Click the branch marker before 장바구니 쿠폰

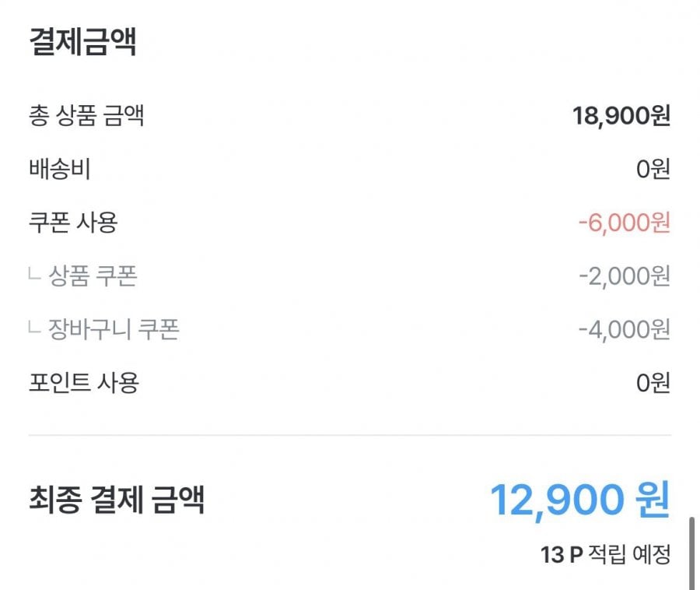34,328
